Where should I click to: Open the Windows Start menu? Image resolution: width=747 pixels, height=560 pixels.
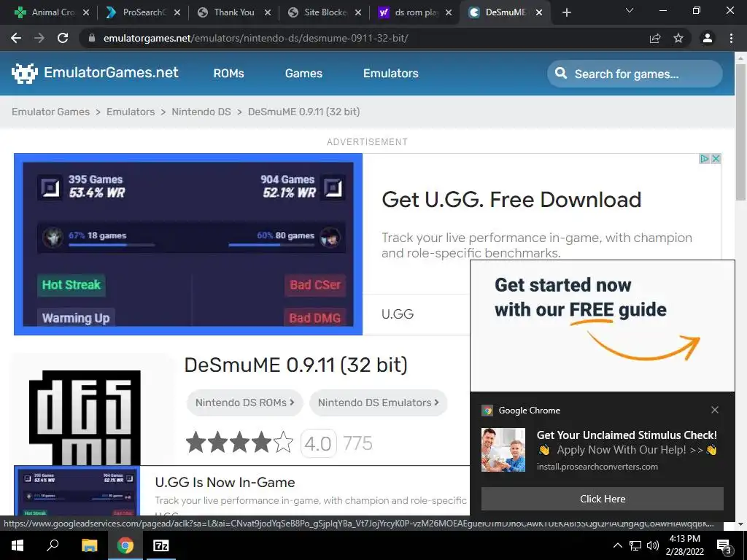pyautogui.click(x=18, y=545)
